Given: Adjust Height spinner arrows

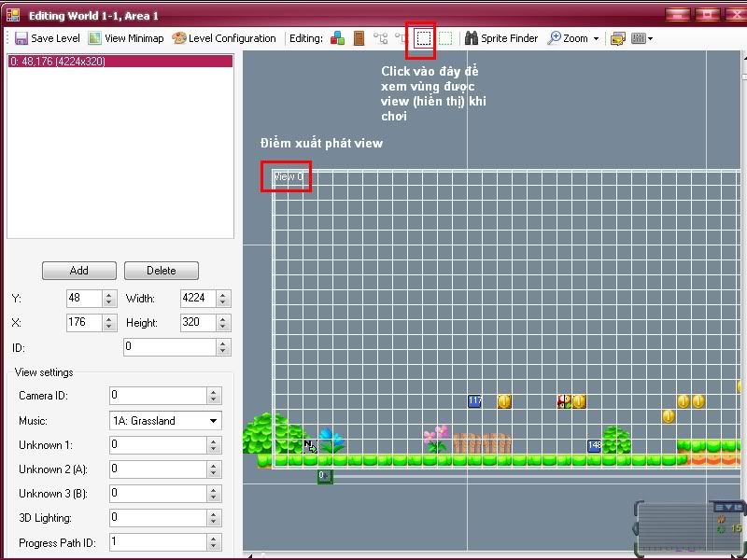Looking at the screenshot, I should point(223,322).
